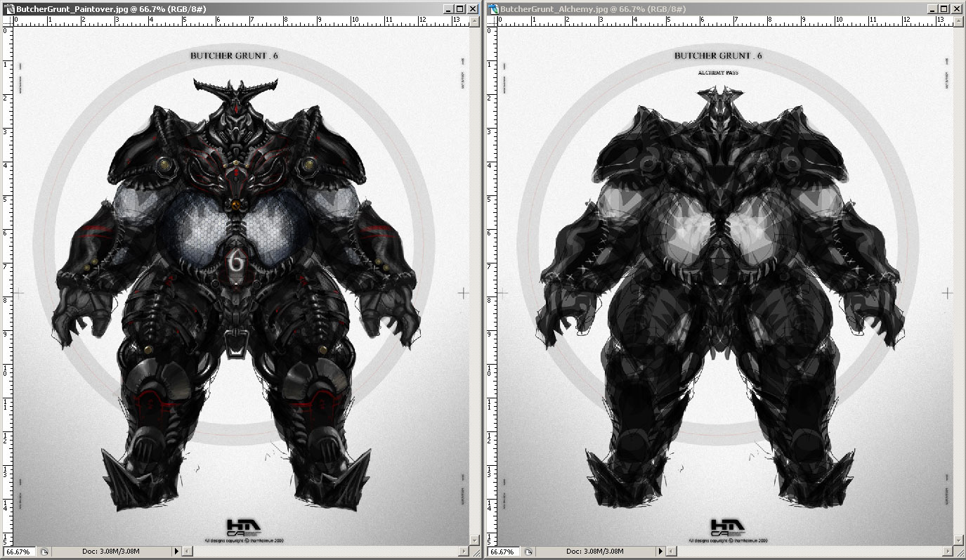
Task: Click scroll-left arrow in Paintover window
Action: (186, 552)
